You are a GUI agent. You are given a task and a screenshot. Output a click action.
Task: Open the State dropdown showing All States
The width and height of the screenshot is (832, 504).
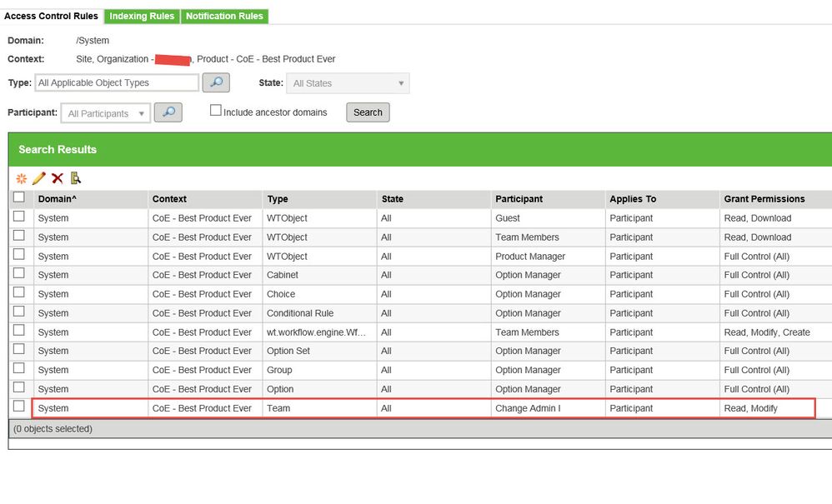tap(348, 83)
